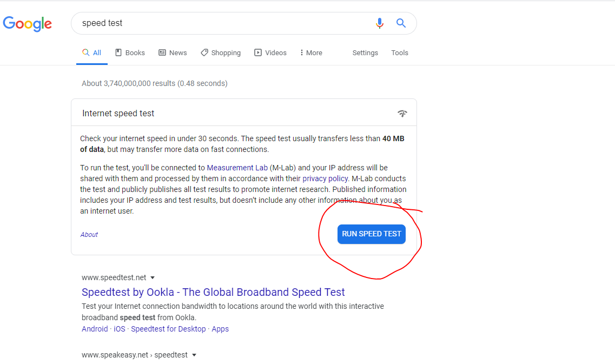
Task: Open the Settings menu
Action: pyautogui.click(x=365, y=52)
